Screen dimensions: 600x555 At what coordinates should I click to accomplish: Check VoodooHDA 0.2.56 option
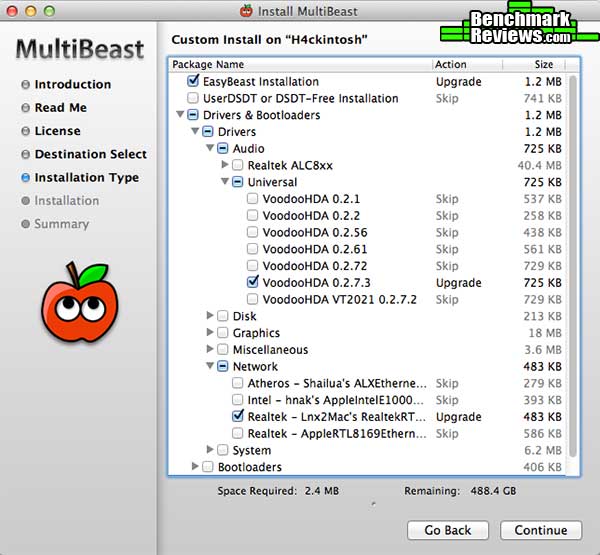253,232
